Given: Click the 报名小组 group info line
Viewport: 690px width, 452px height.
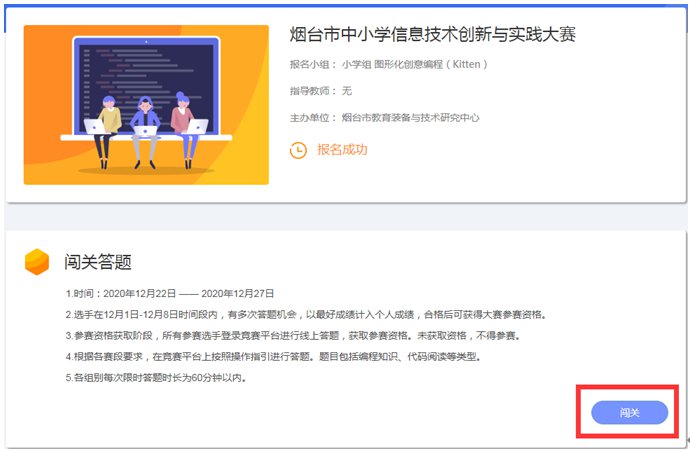Looking at the screenshot, I should point(389,65).
